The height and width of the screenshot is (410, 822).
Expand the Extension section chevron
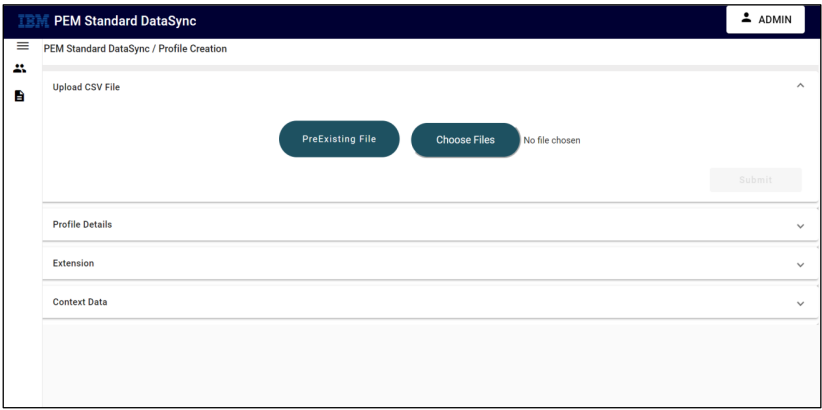pyautogui.click(x=800, y=265)
